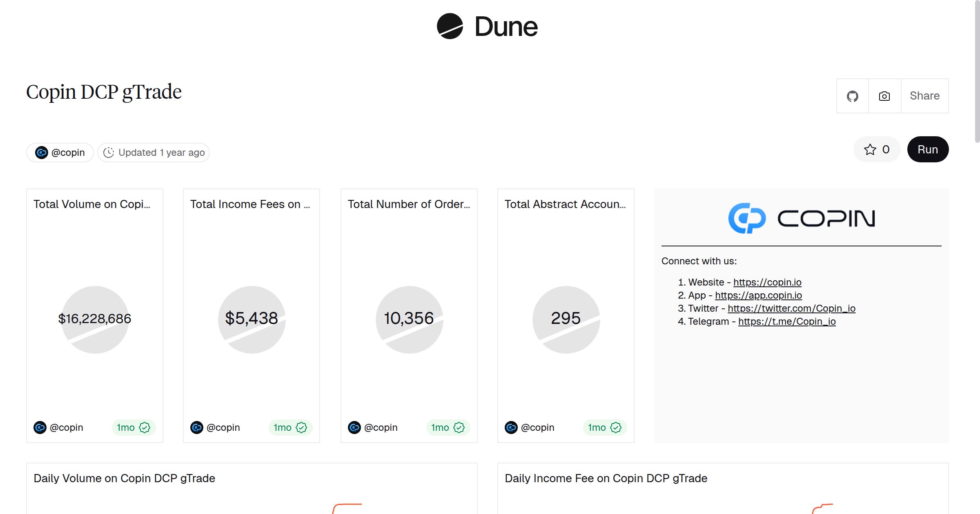This screenshot has width=980, height=514.
Task: Open Daily Volume on Copin DCP gTrade title
Action: [x=124, y=478]
